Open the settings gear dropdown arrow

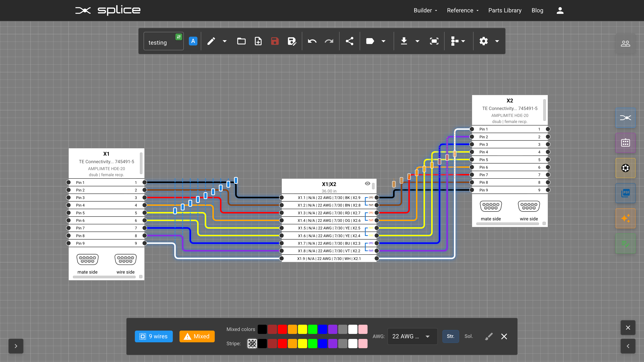pos(497,41)
